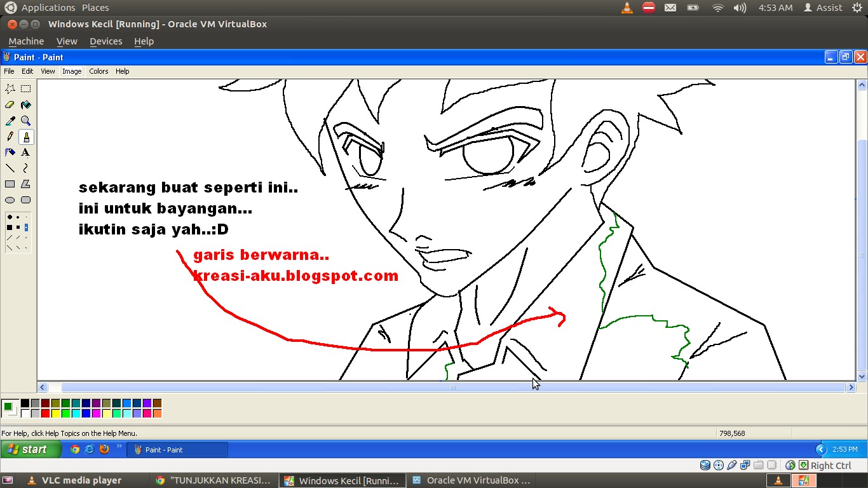Select the Rounded Rectangle shape tool

click(25, 200)
